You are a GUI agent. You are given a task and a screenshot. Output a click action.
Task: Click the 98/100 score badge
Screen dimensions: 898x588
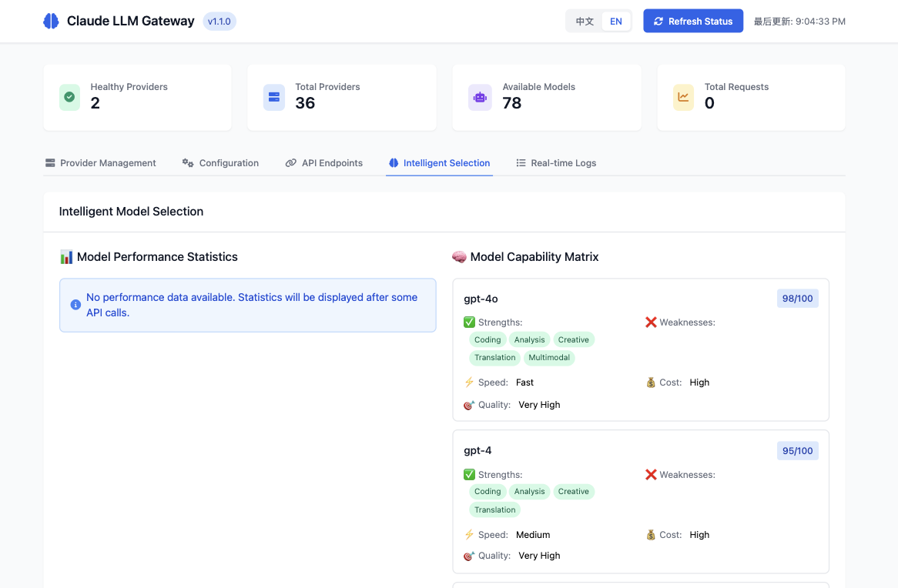[x=797, y=299]
